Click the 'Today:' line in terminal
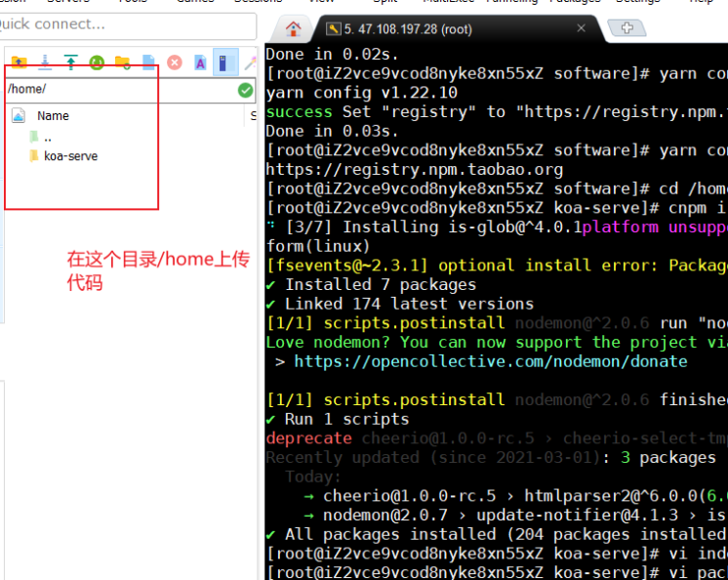Viewport: 728px width, 580px height. (x=313, y=476)
